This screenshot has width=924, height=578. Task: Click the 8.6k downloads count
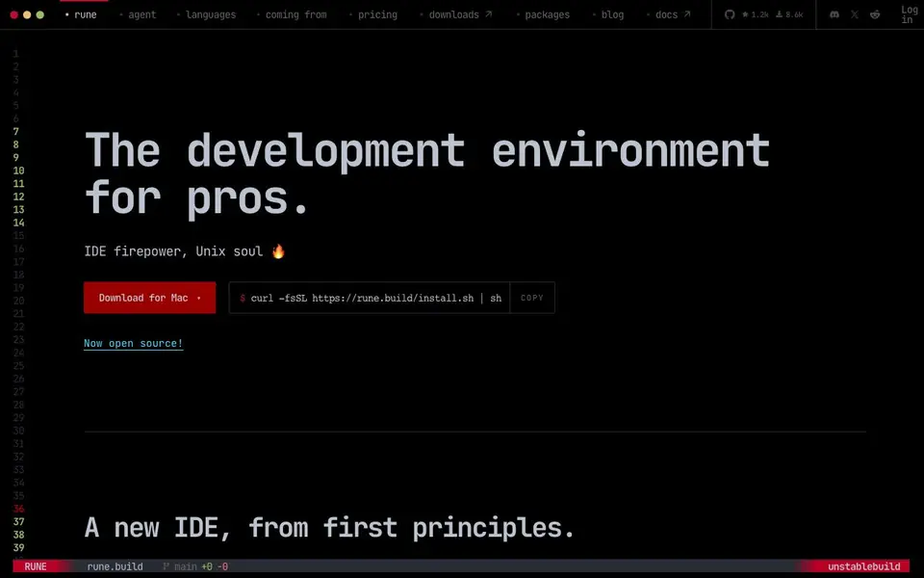[x=789, y=14]
